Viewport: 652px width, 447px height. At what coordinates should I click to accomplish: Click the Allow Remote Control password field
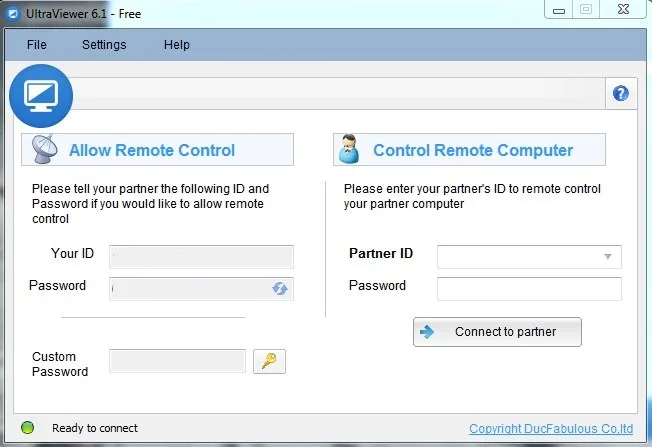point(201,289)
